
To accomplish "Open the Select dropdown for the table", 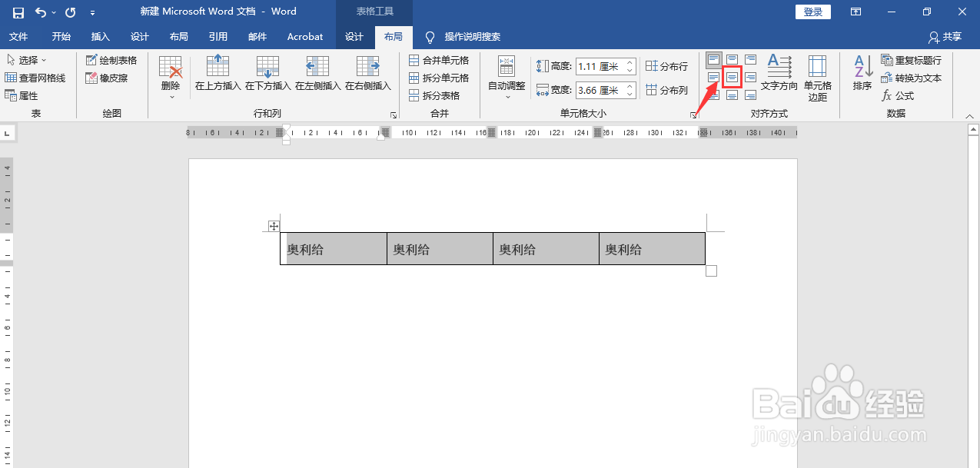I will coord(27,59).
